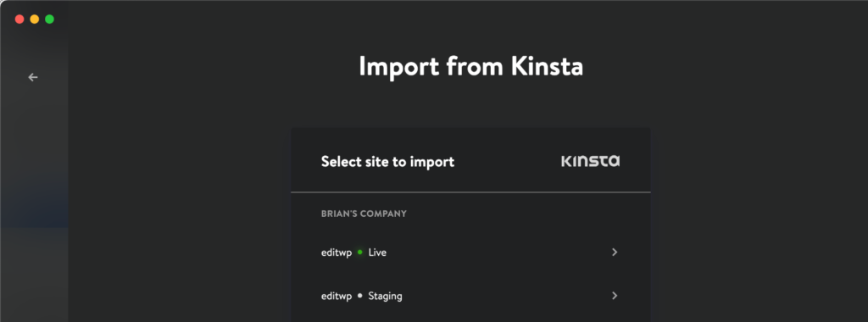868x322 pixels.
Task: Select the editwp name in the Live row
Action: 337,253
